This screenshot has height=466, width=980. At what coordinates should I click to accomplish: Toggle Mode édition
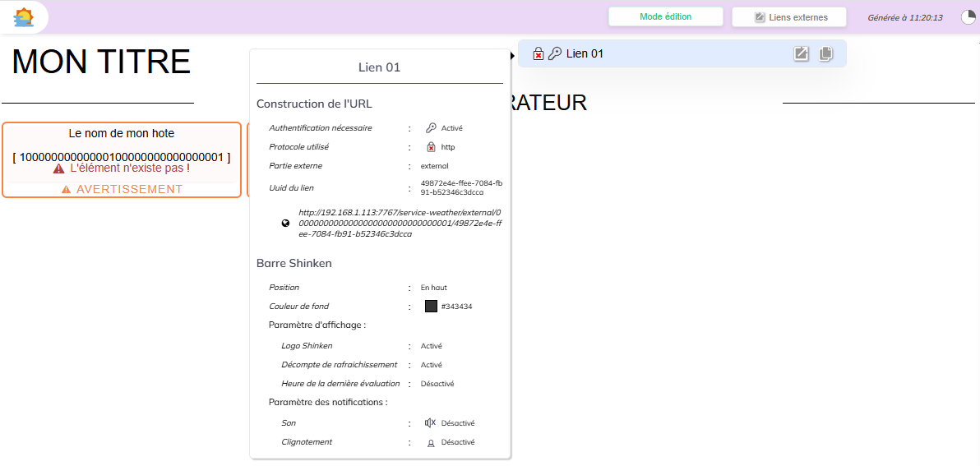[x=665, y=17]
